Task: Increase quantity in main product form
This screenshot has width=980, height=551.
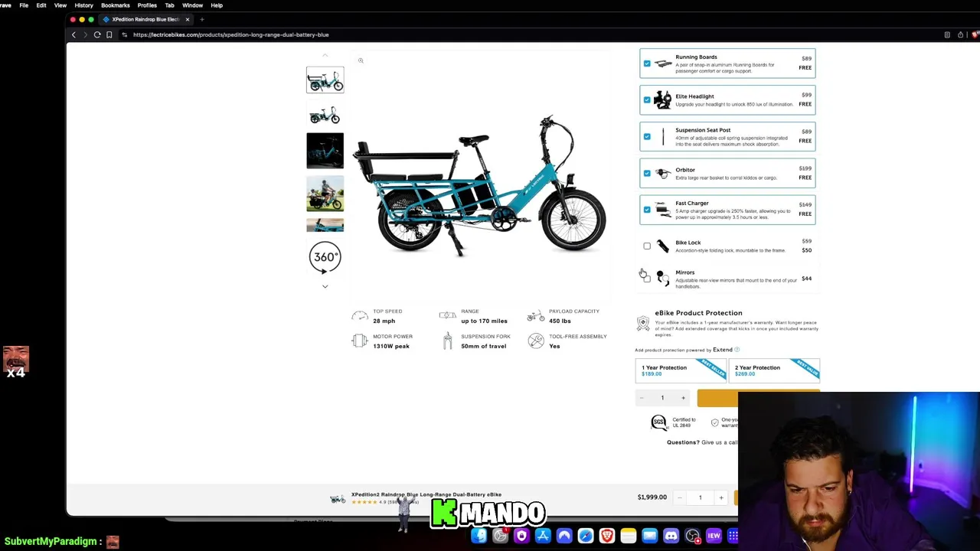Action: click(683, 398)
